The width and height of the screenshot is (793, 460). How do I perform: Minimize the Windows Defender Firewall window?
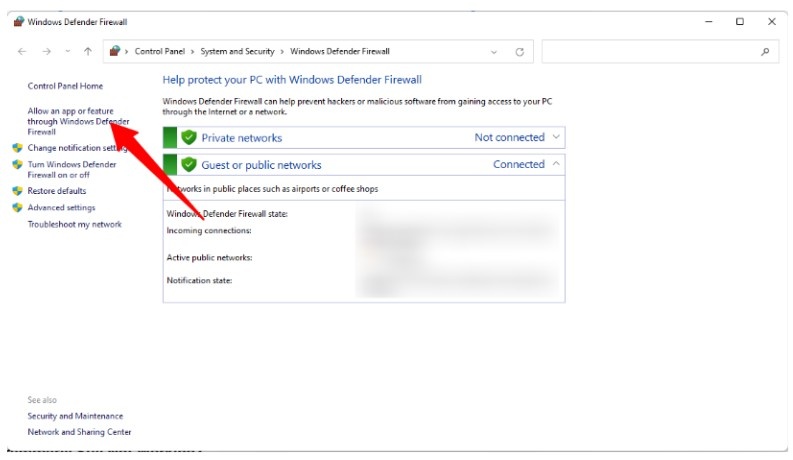point(709,21)
